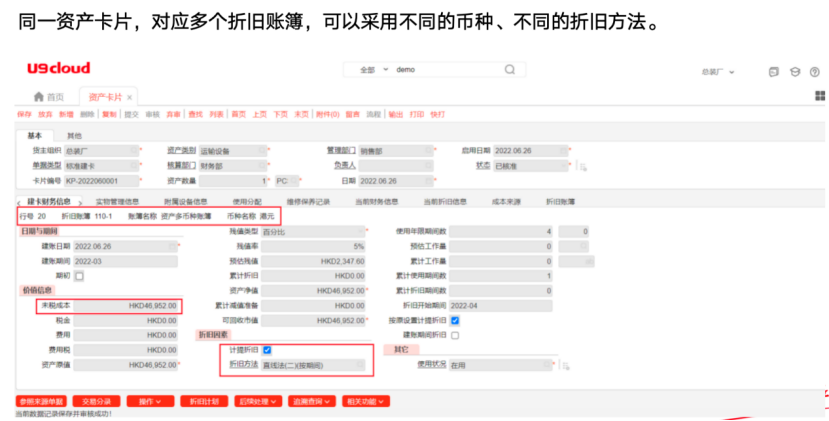Click the icon beside the 状态 field

[582, 166]
